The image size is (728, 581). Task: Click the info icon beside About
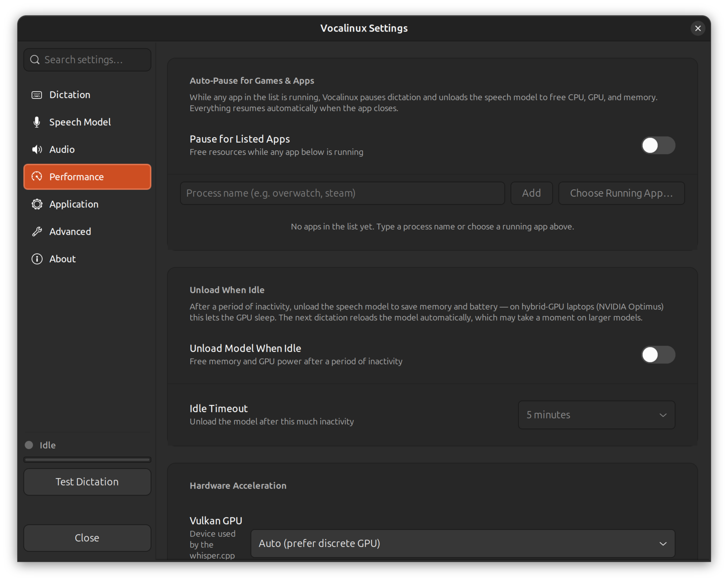(37, 259)
